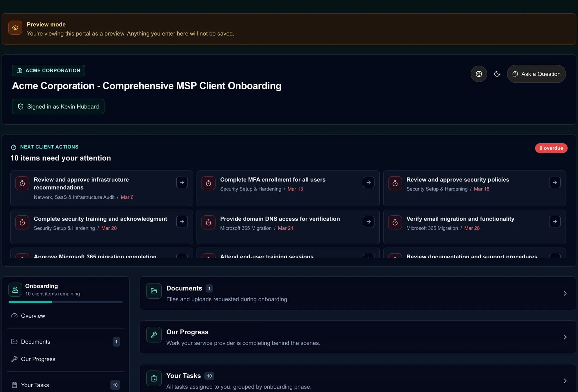
Task: Select Documents in the sidebar
Action: (66, 342)
